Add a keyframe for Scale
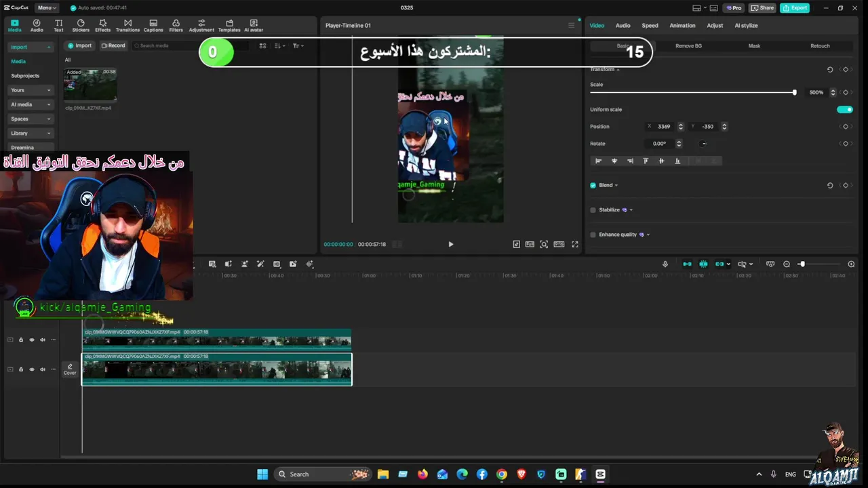The width and height of the screenshot is (868, 488). tap(846, 92)
